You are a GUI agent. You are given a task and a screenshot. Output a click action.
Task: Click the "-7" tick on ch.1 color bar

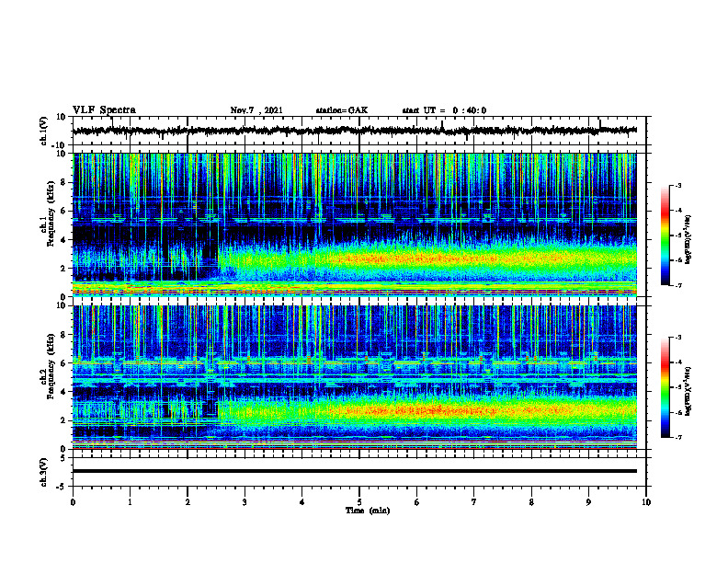click(677, 286)
